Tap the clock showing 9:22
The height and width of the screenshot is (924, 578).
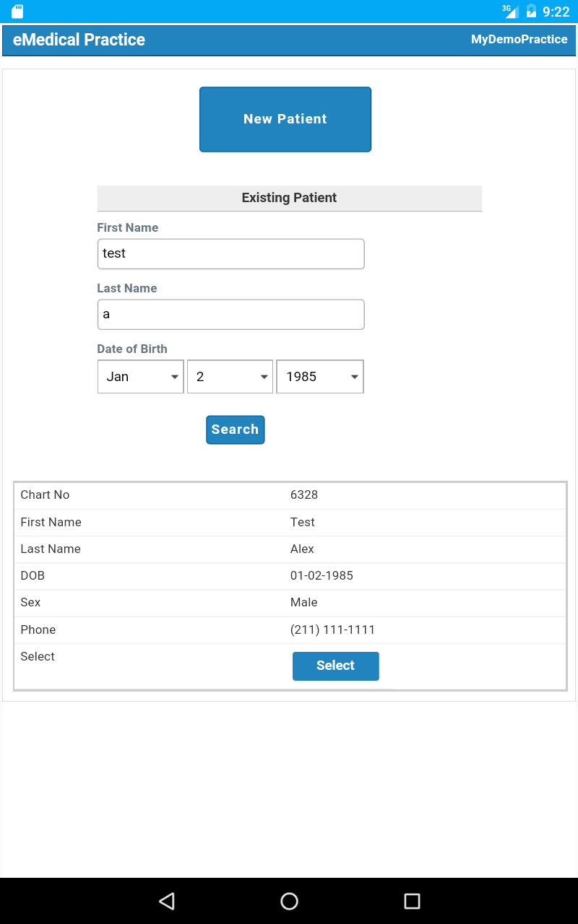coord(557,12)
